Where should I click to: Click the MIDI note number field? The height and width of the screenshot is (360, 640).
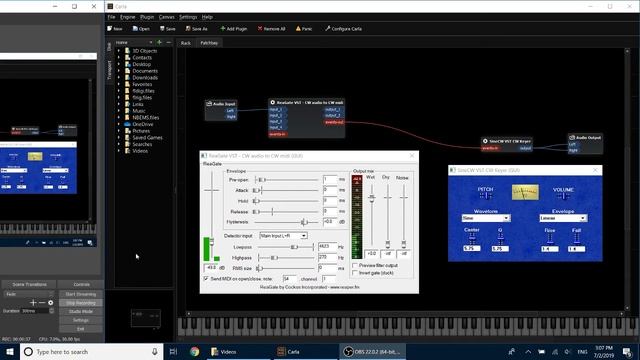[x=290, y=279]
